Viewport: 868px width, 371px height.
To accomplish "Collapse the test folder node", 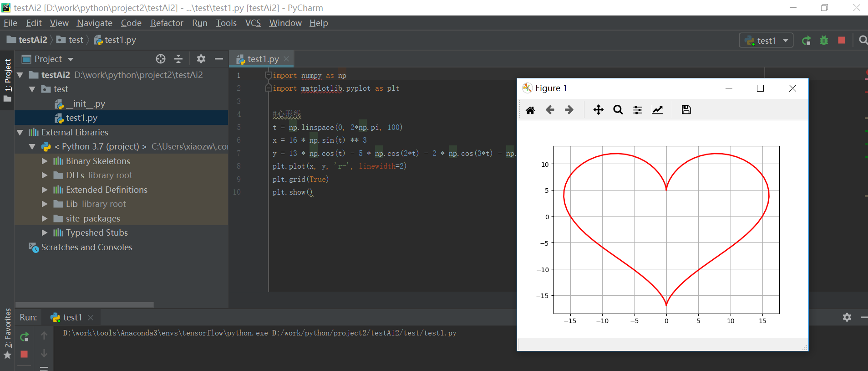I will (x=32, y=89).
